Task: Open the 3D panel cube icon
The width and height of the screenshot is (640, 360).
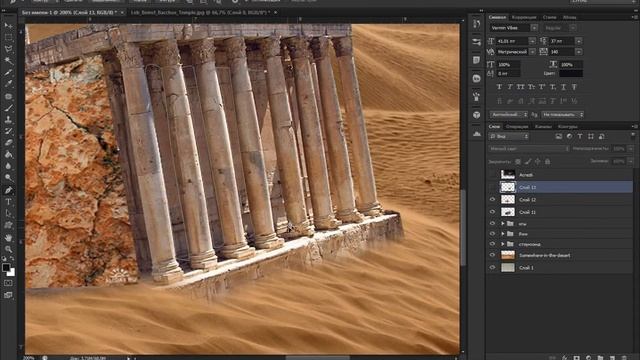Action: tap(476, 115)
